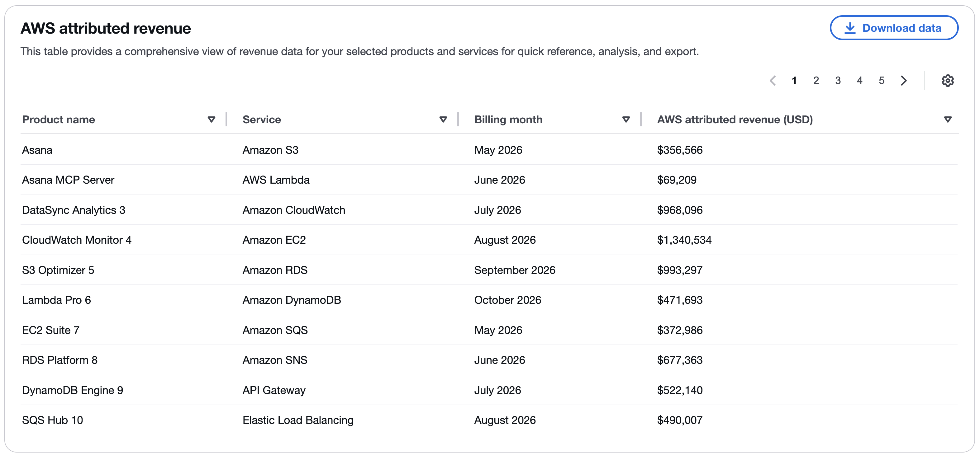Click the October 2026 billing month
The height and width of the screenshot is (460, 980).
[507, 300]
